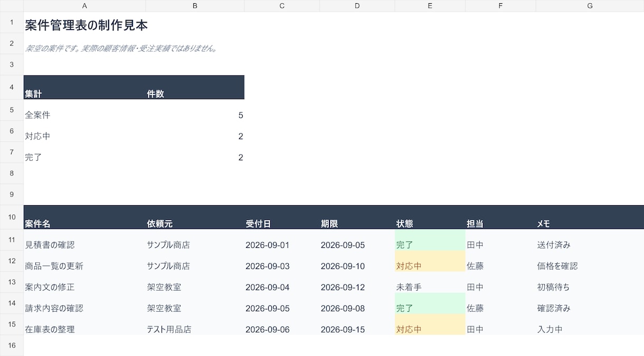Select the deadline 2026-09-10 cell
Viewport: 644px width, 356px height.
(357, 261)
